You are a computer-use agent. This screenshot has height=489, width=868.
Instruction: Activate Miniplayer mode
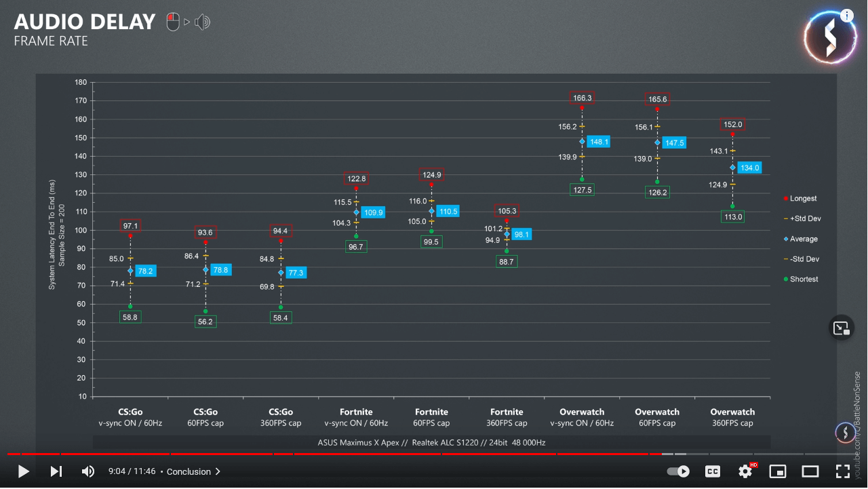coord(777,471)
